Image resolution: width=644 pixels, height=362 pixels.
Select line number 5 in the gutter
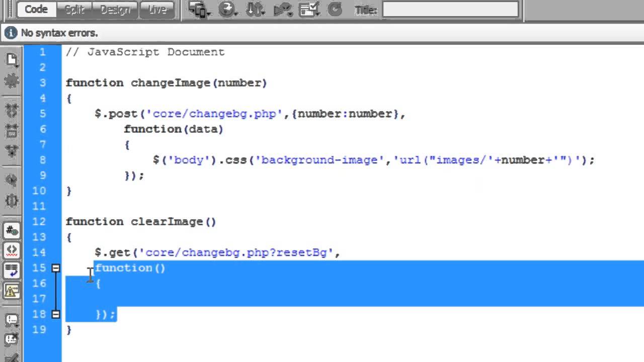[x=42, y=114]
